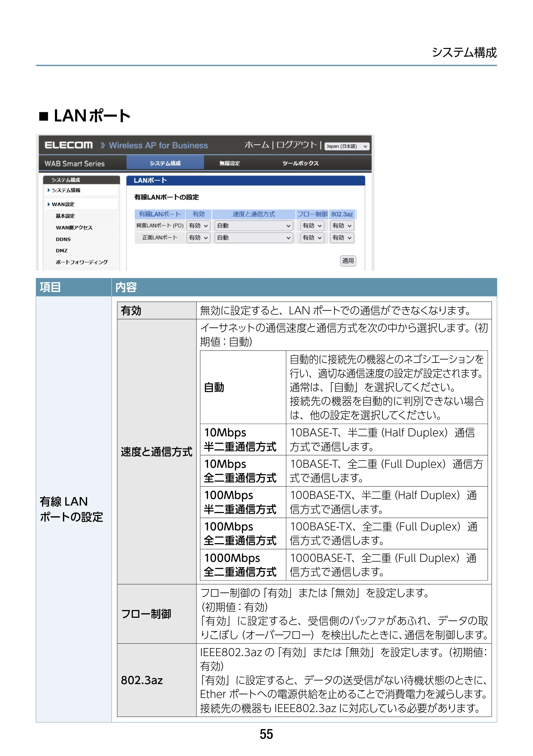Open 802.3az dropdown for 背面LANポート (PD)

point(342,226)
